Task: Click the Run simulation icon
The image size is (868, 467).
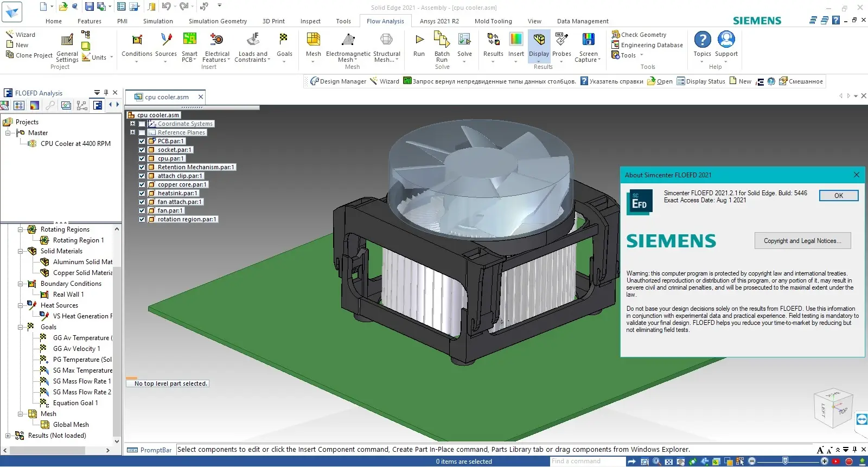Action: 419,40
